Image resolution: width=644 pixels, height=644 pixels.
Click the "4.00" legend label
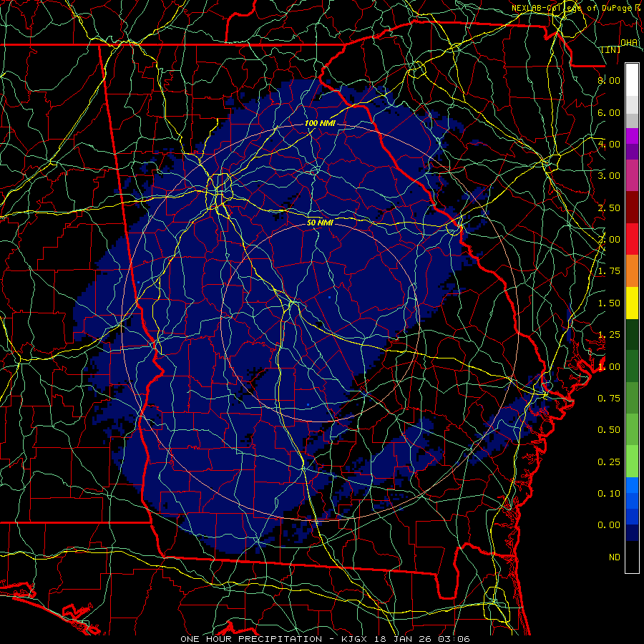point(609,144)
